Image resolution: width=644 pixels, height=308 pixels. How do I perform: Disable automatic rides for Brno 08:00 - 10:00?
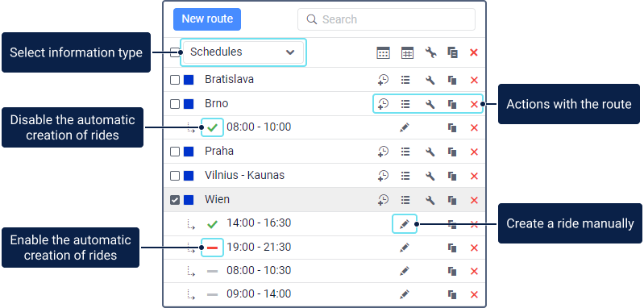click(212, 127)
